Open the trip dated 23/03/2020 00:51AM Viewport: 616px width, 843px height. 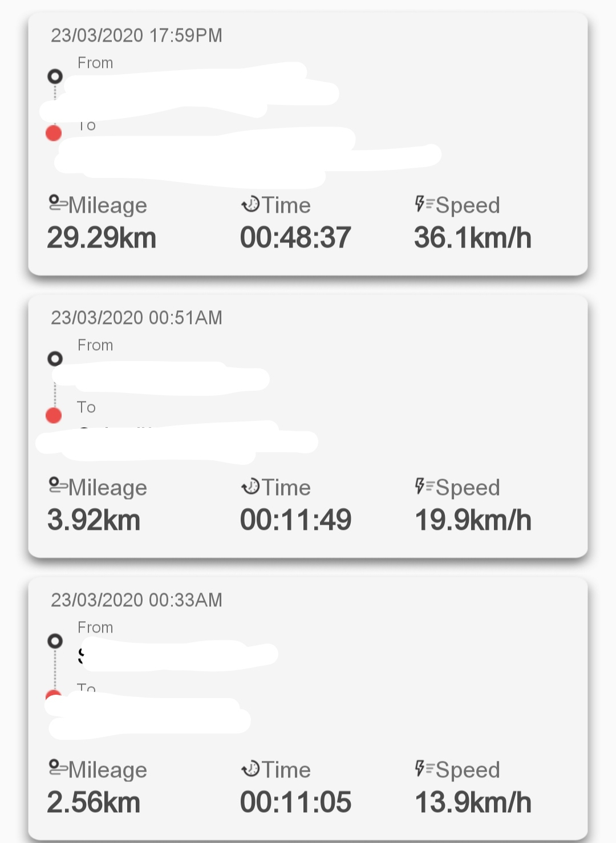(x=136, y=318)
